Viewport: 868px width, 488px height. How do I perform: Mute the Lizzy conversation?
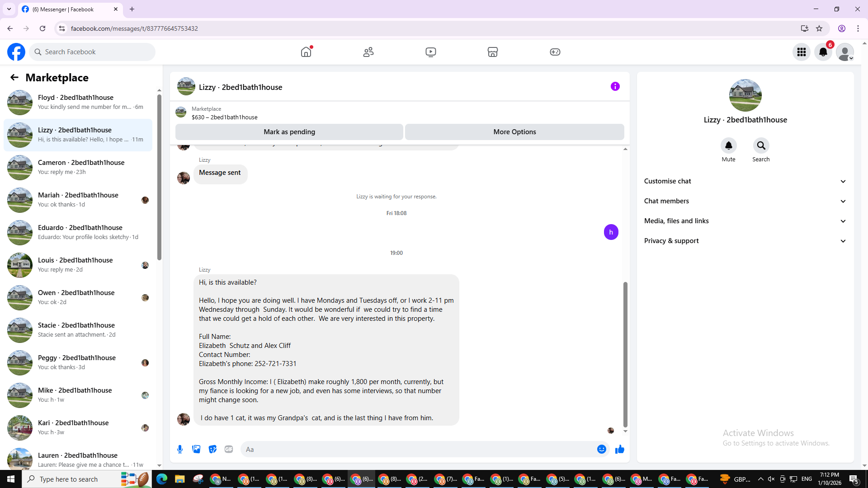pyautogui.click(x=728, y=146)
